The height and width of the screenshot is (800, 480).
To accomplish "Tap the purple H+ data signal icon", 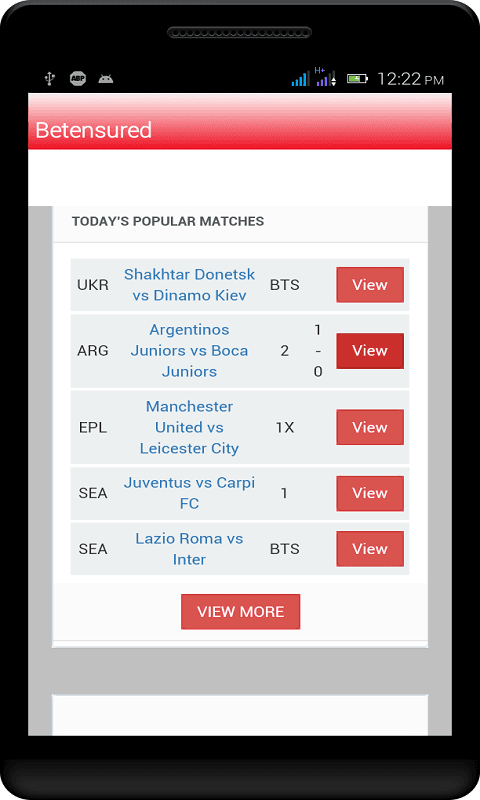I will point(326,77).
